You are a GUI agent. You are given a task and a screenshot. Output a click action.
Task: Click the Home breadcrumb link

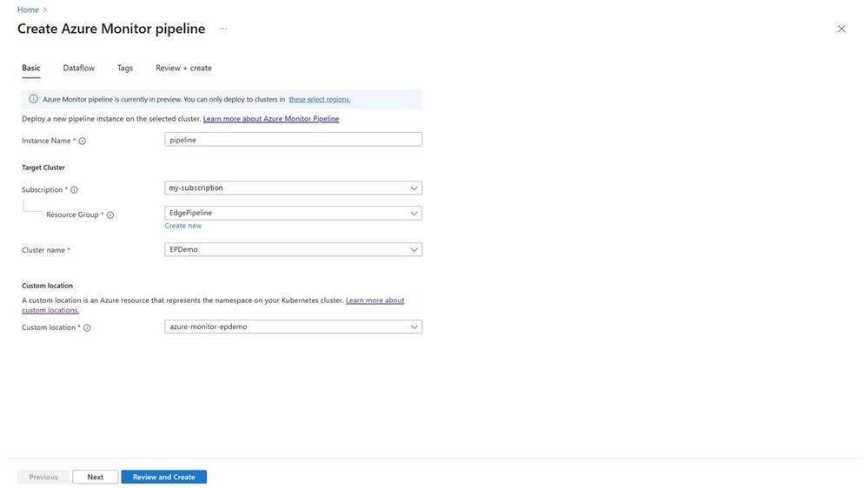28,10
